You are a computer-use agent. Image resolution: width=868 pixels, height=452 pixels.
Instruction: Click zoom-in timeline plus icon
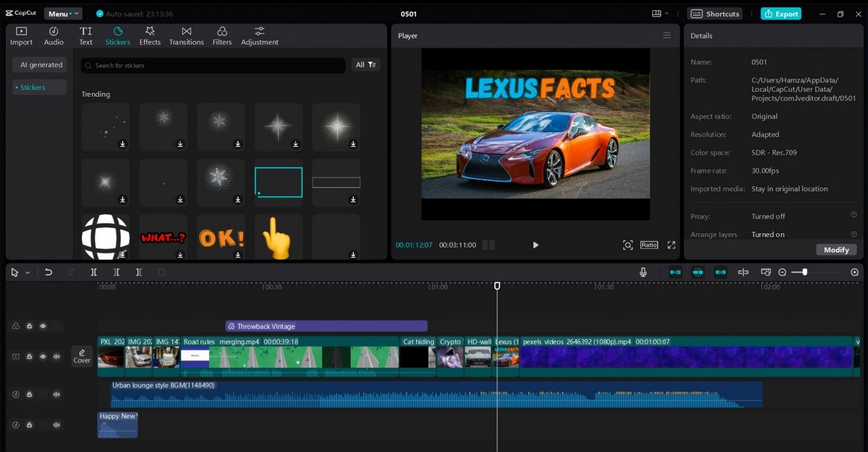pyautogui.click(x=855, y=273)
